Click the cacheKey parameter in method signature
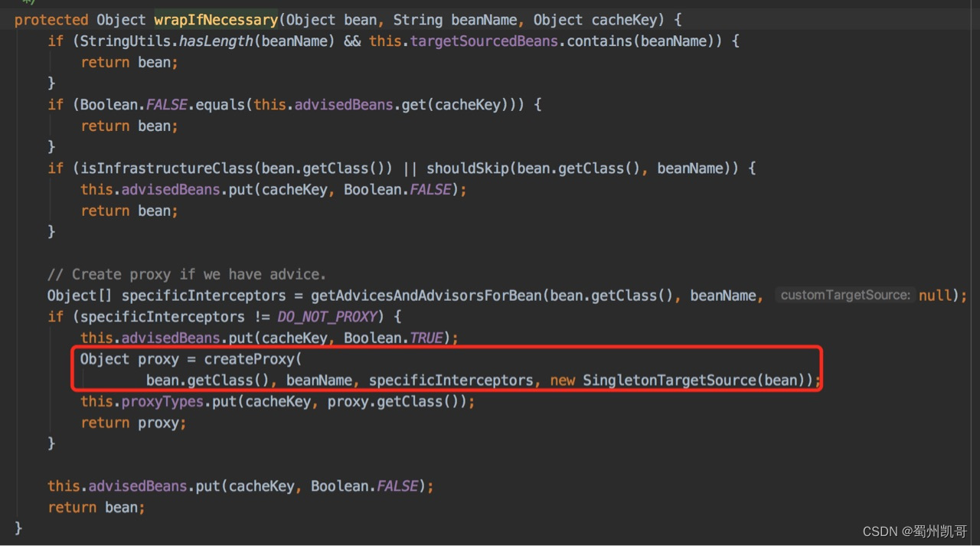Screen dimensions: 980x546 (623, 19)
